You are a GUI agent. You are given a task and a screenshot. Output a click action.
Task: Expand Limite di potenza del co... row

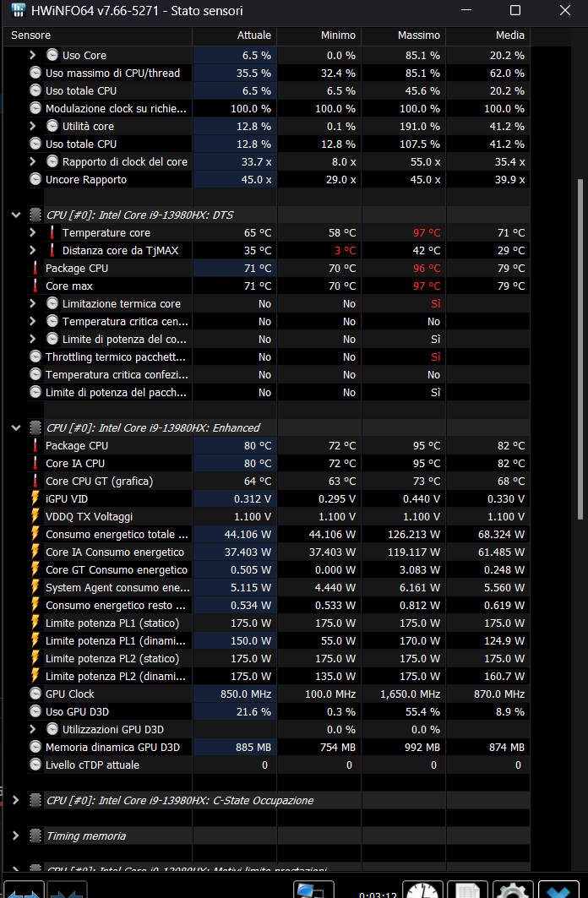click(33, 340)
